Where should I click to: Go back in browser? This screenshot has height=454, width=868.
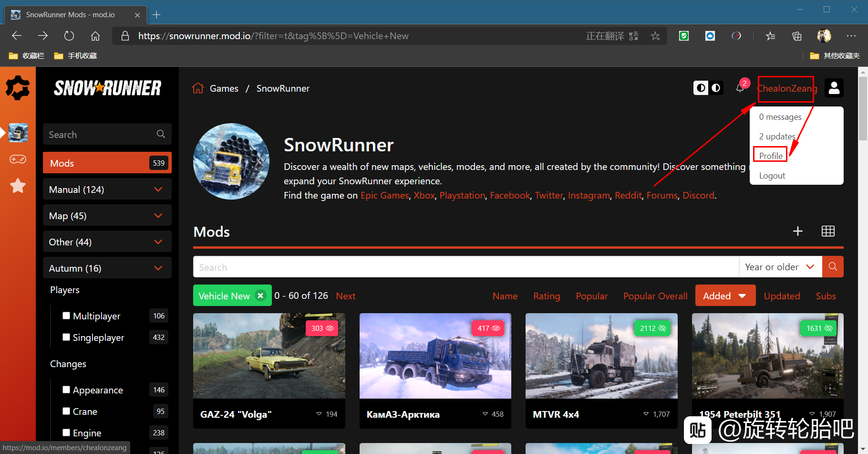tap(17, 36)
